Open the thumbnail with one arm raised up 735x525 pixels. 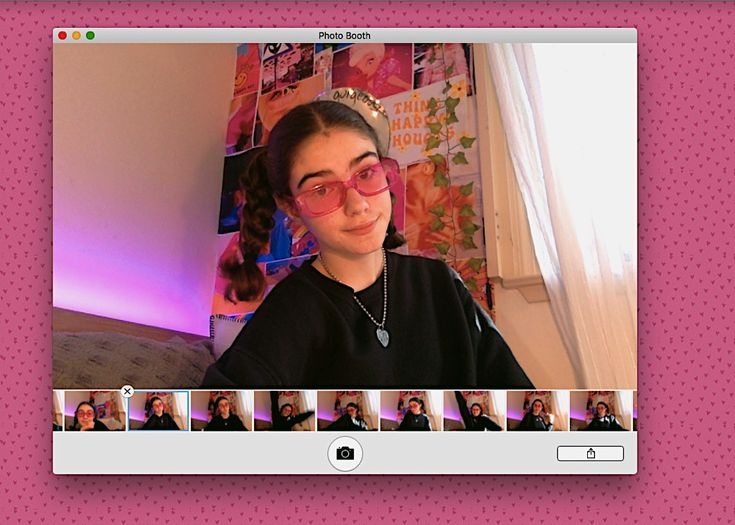[x=474, y=411]
